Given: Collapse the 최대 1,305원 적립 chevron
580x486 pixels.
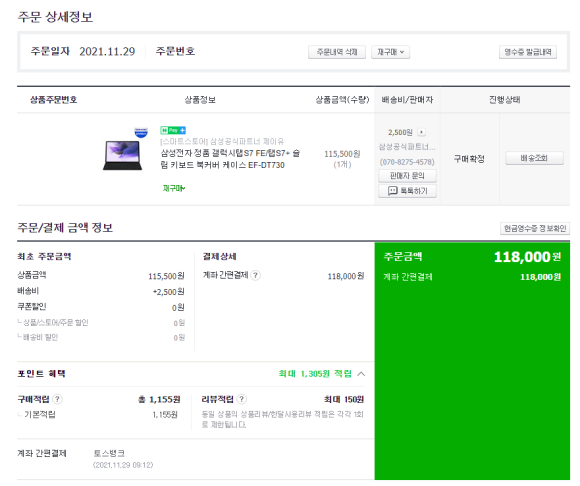Looking at the screenshot, I should [361, 374].
